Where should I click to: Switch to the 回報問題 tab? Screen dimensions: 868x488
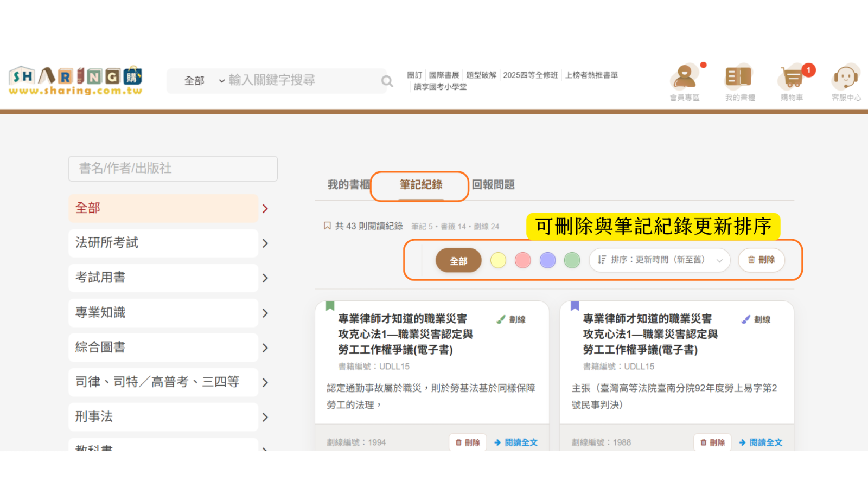[493, 185]
